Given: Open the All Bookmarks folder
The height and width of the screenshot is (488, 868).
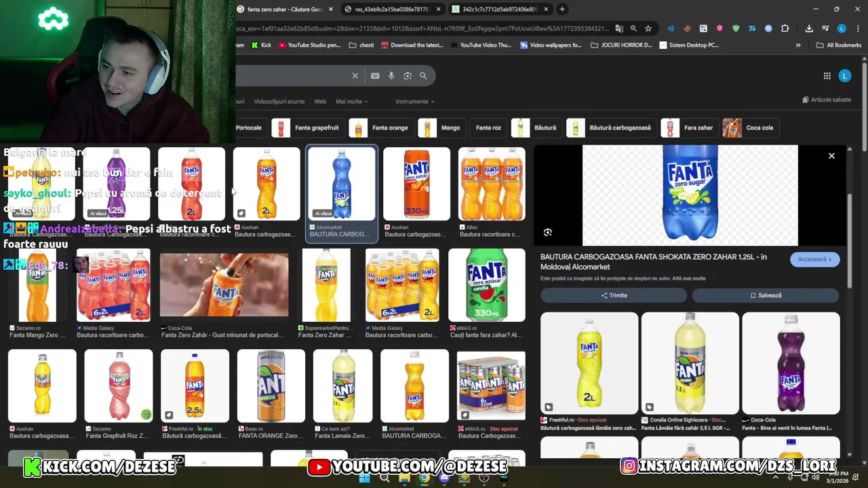Looking at the screenshot, I should click(839, 45).
